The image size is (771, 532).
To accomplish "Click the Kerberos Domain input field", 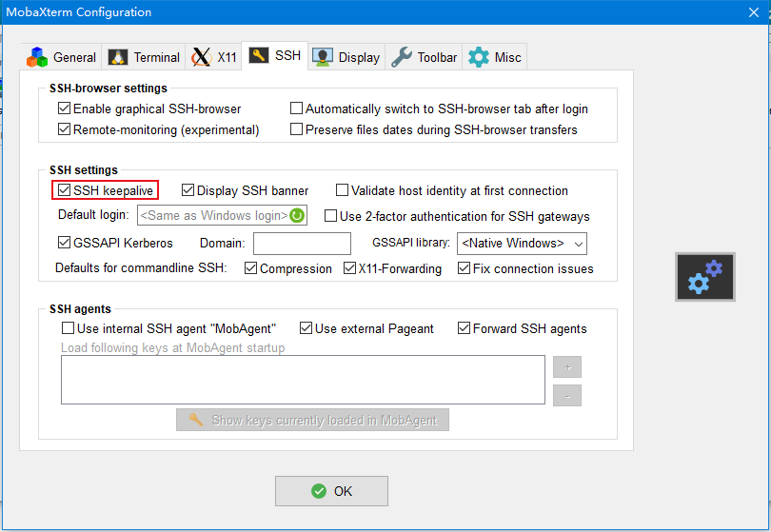I will [x=302, y=244].
